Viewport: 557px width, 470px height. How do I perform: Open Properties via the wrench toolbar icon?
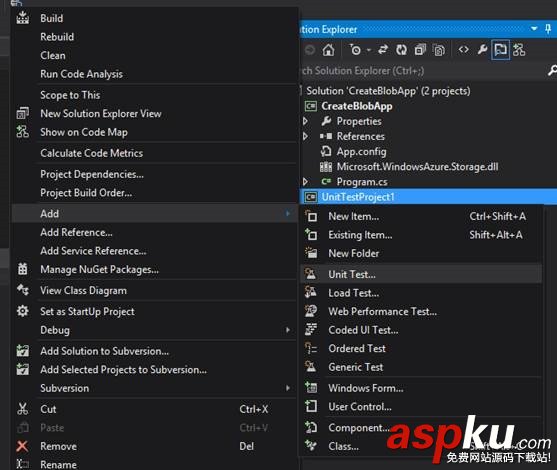point(482,50)
